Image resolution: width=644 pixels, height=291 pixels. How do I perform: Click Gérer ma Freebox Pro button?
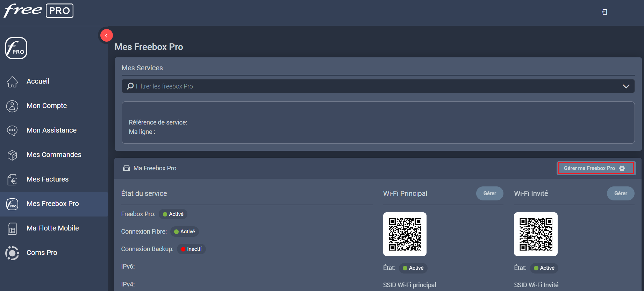596,168
